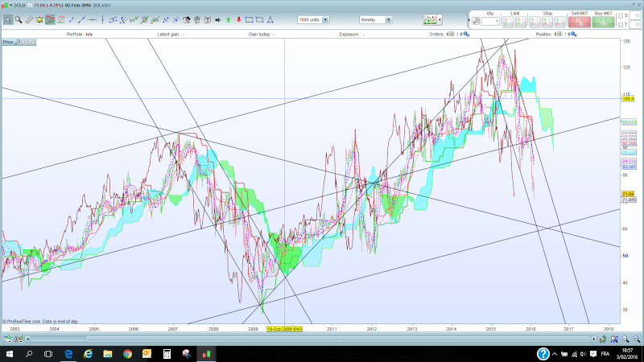Open File Explorer from taskbar
This screenshot has height=362, width=644.
108,354
